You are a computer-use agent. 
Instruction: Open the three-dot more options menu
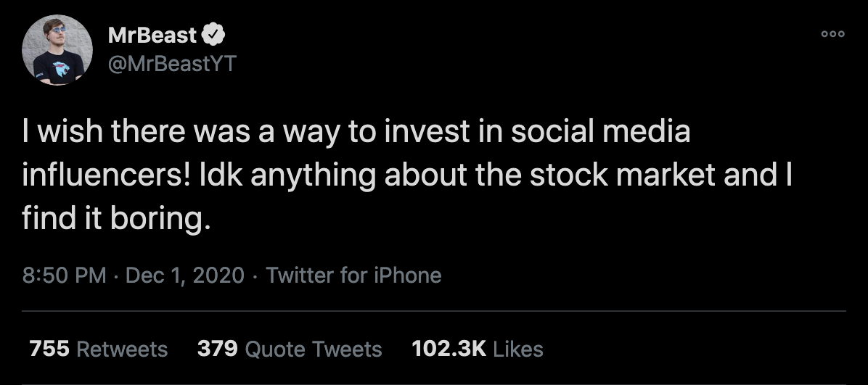pos(832,34)
